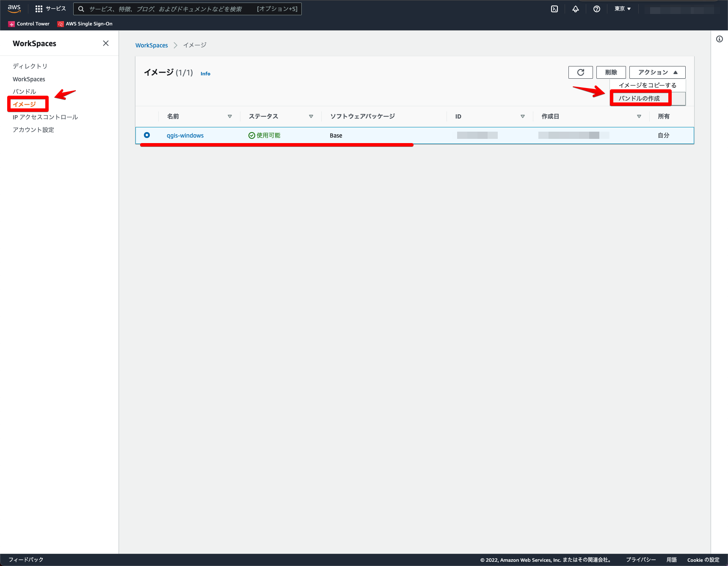728x566 pixels.
Task: Refresh the image list
Action: coord(580,72)
